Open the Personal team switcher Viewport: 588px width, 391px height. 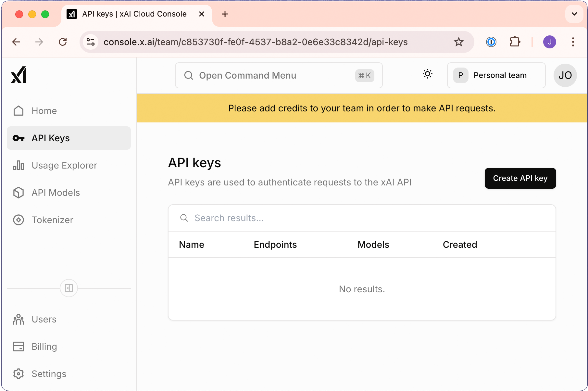496,75
